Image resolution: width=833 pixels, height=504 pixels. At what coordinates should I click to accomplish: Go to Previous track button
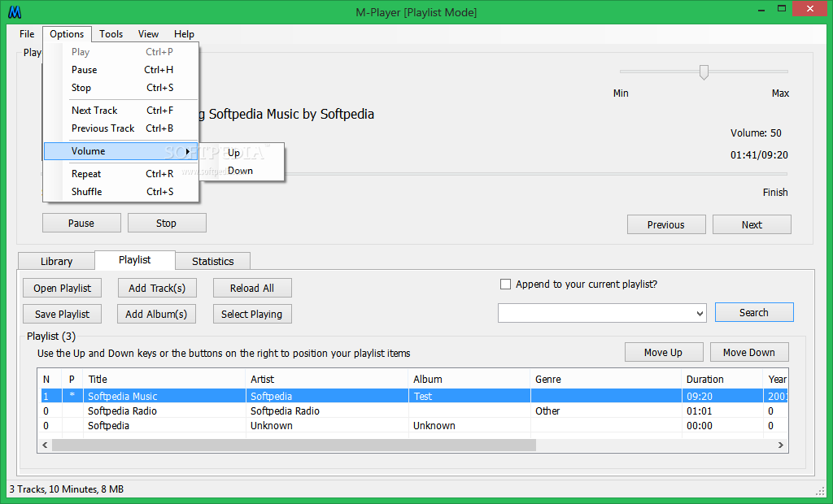666,224
